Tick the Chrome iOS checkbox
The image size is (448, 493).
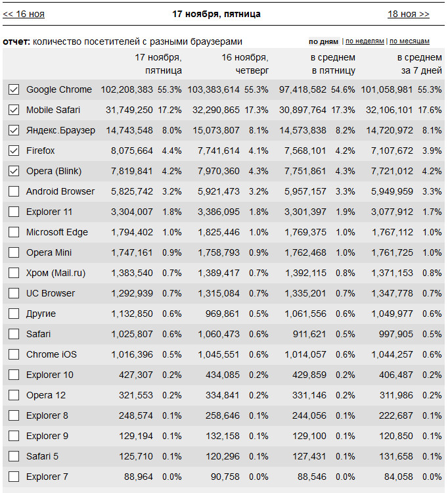14,354
